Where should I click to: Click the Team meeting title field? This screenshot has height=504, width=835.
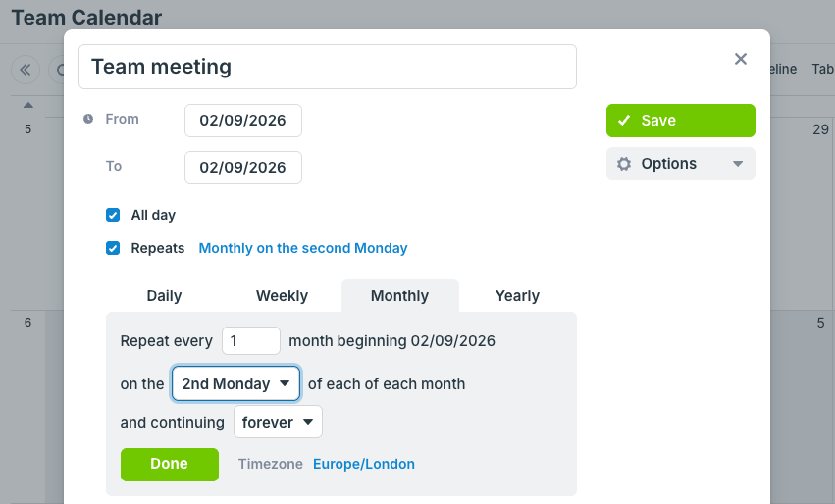(328, 67)
